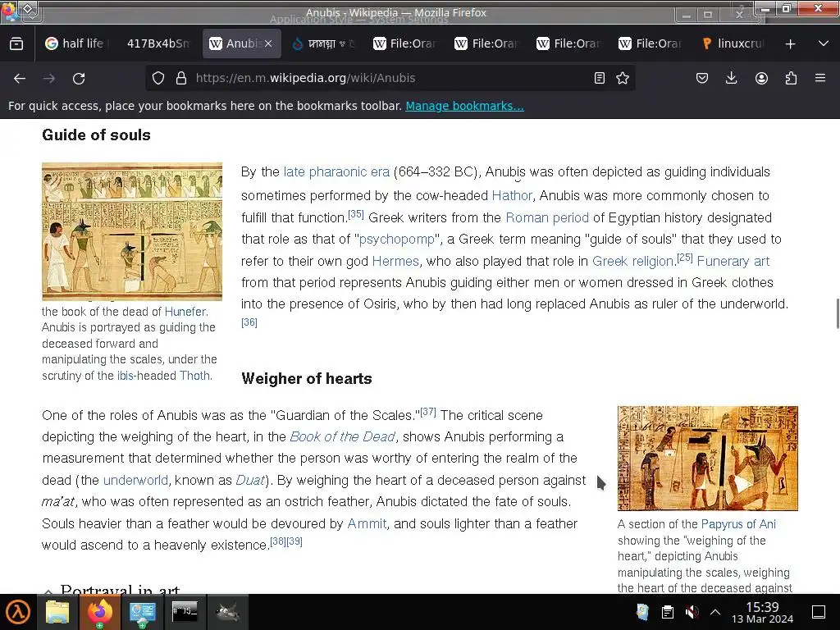Screen dimensions: 840x630
Task: View site security padlock information
Action: click(x=181, y=78)
